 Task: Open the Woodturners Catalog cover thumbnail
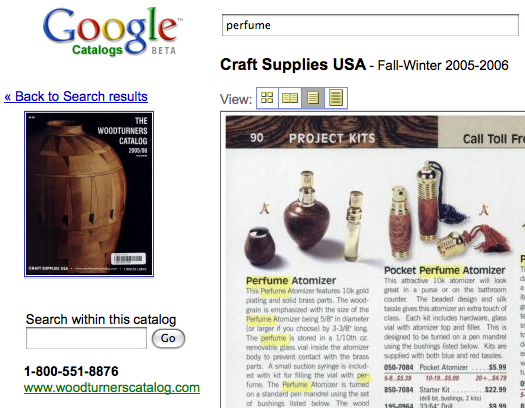pyautogui.click(x=89, y=194)
